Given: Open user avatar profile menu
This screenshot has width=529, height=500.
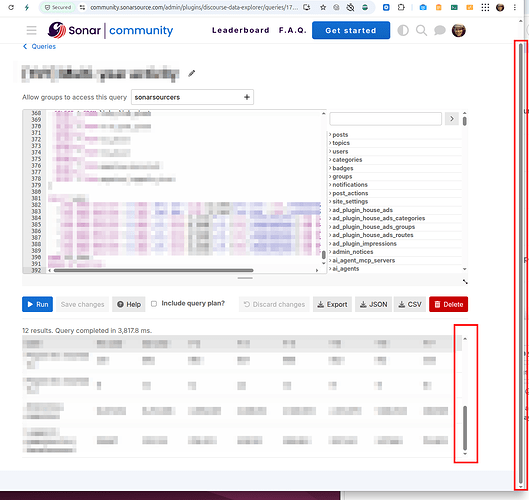Looking at the screenshot, I should 458,30.
